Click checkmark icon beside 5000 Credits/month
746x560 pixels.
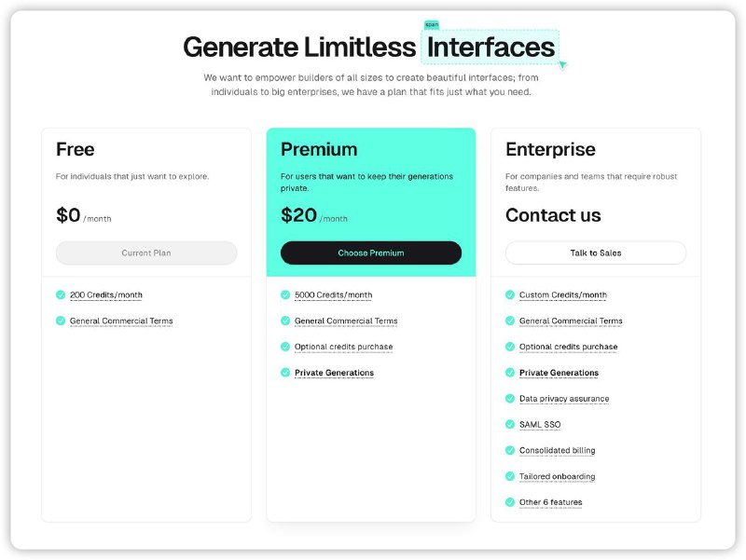coord(285,294)
